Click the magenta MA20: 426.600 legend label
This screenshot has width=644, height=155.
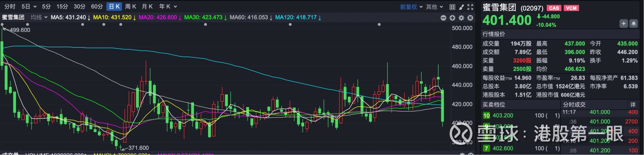[160, 17]
